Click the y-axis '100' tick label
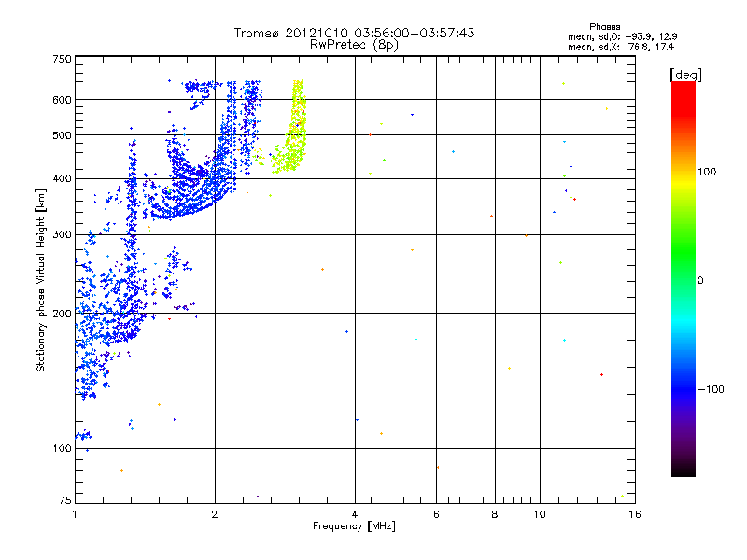747x560 pixels. coord(62,449)
